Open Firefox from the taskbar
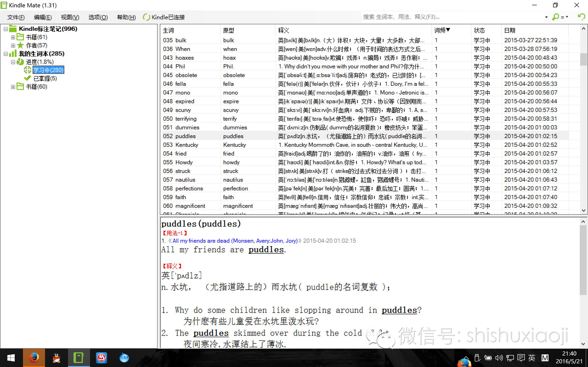The width and height of the screenshot is (588, 367). click(34, 358)
